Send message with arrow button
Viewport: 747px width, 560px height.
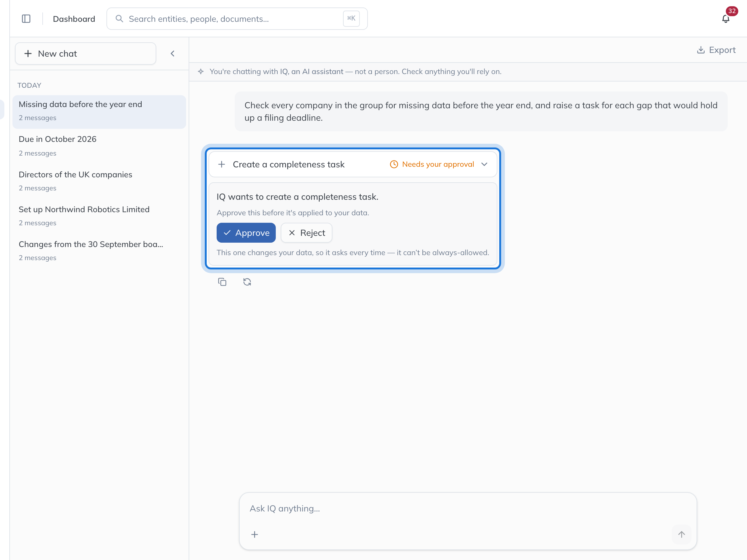coord(682,534)
